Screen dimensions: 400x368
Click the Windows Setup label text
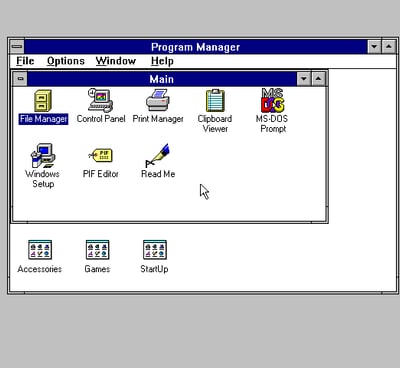pos(43,179)
